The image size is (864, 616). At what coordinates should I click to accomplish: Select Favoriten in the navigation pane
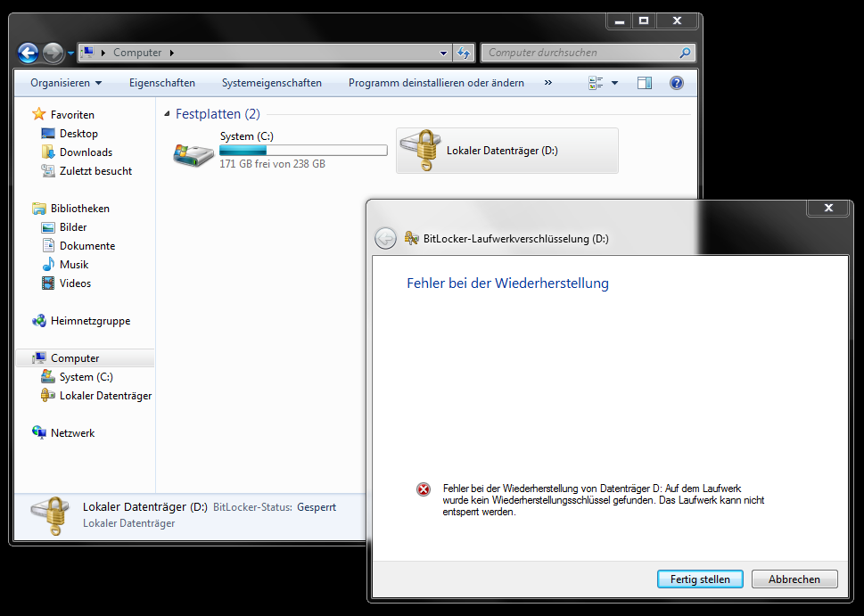(x=72, y=115)
